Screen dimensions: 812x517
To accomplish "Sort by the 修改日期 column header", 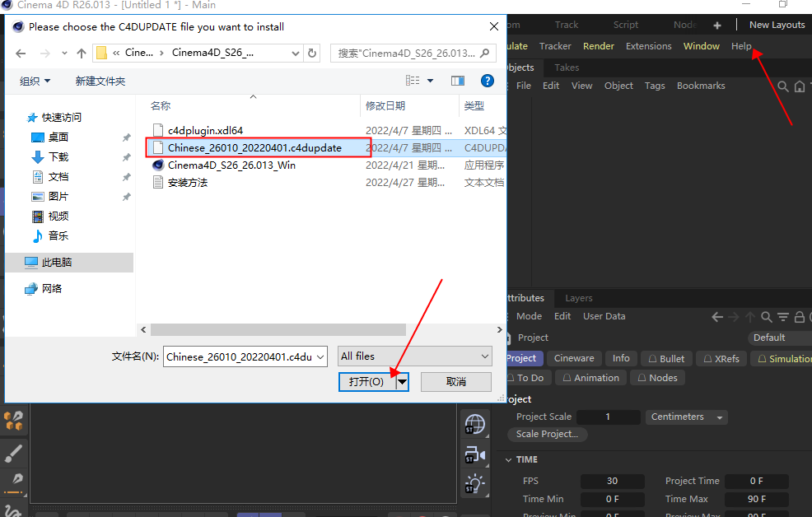I will tap(385, 106).
